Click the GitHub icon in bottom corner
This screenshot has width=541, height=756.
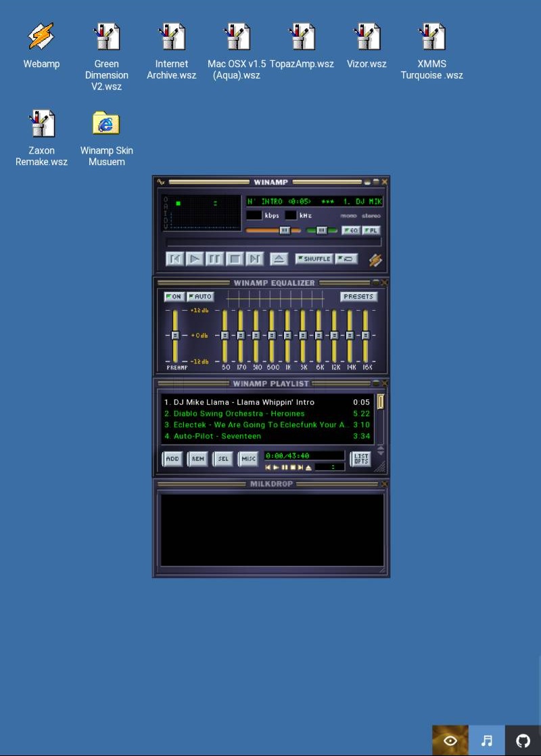[523, 740]
